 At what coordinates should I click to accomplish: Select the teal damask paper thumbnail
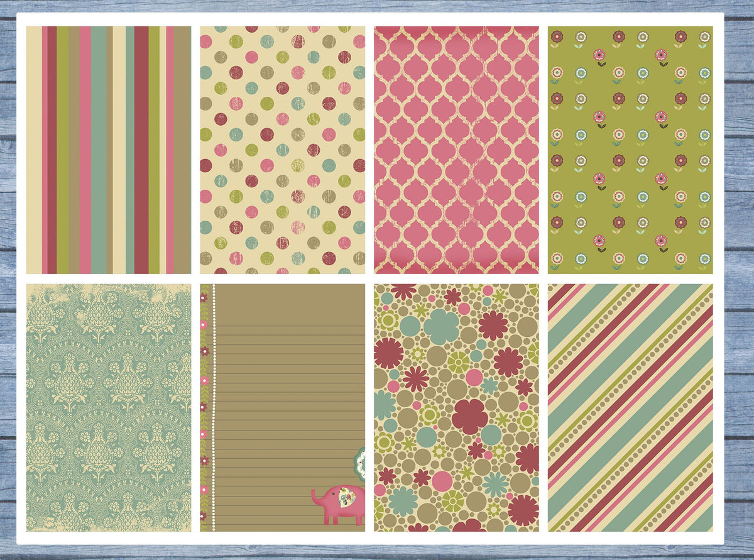(x=109, y=408)
